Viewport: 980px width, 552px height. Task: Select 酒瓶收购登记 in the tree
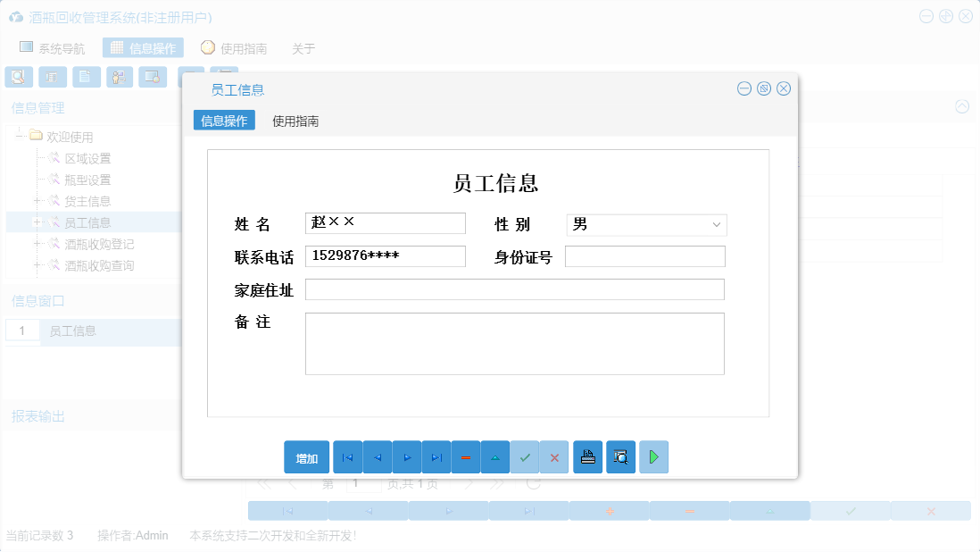pyautogui.click(x=101, y=243)
